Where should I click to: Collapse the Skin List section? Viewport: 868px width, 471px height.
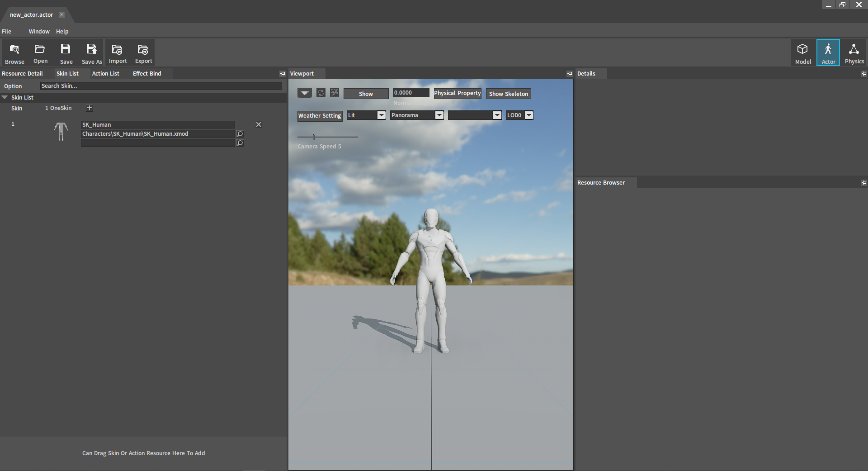[x=5, y=97]
